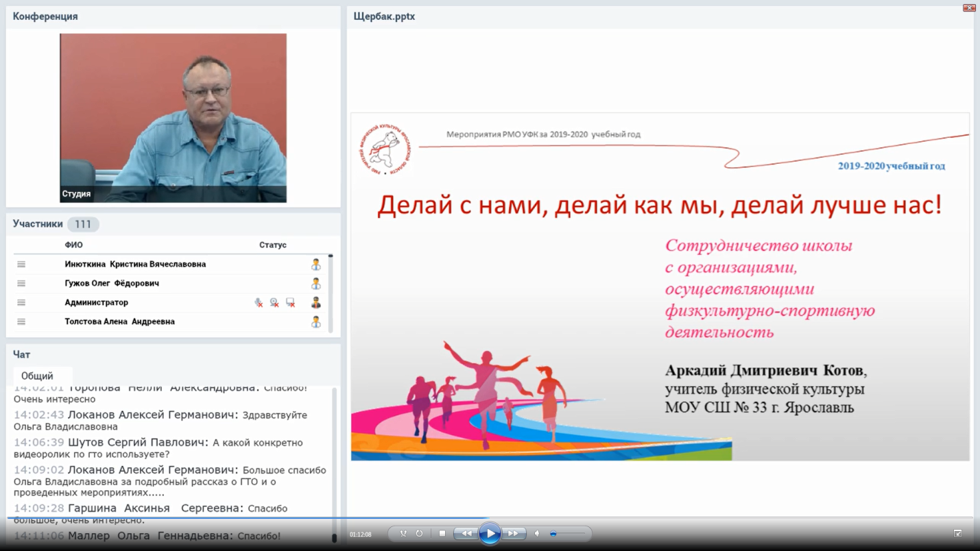The width and height of the screenshot is (980, 551).
Task: Select participant Инюткина Кристина Вячеславовна
Action: (135, 265)
